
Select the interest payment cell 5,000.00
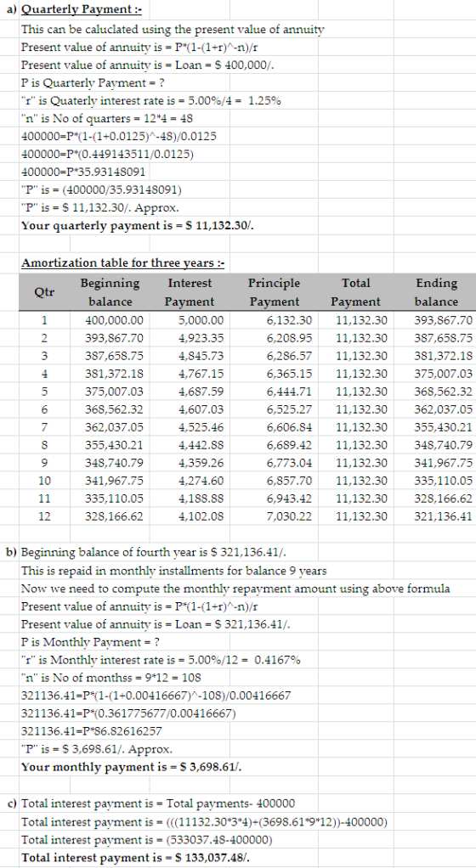201,320
